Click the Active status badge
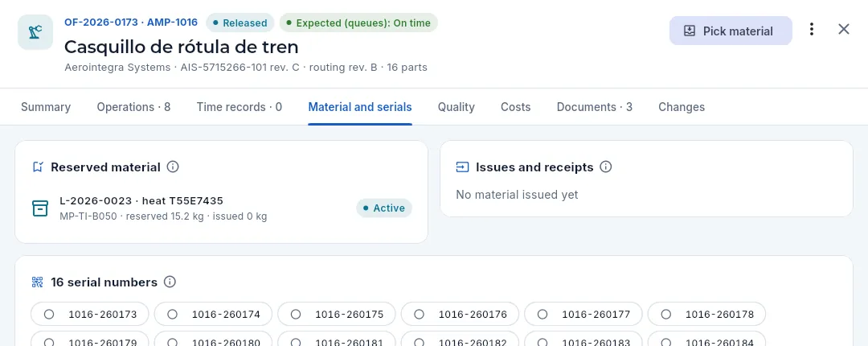868x346 pixels. [383, 208]
